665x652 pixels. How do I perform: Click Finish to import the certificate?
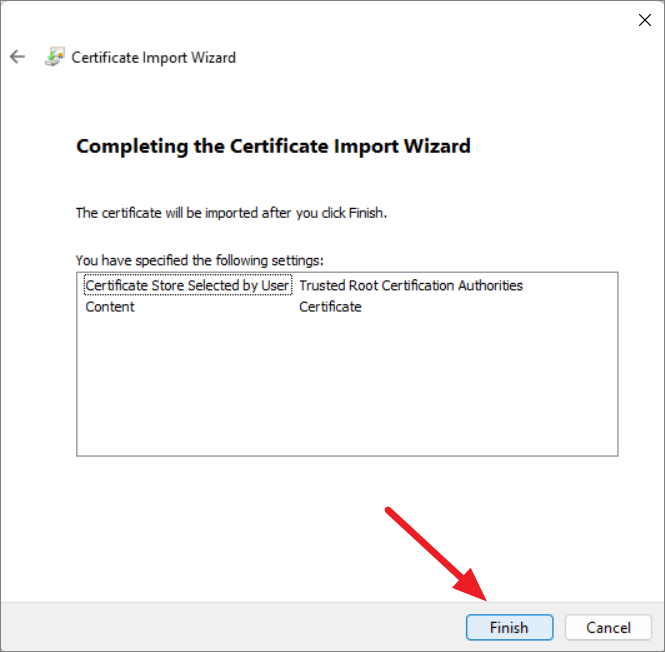pos(509,627)
